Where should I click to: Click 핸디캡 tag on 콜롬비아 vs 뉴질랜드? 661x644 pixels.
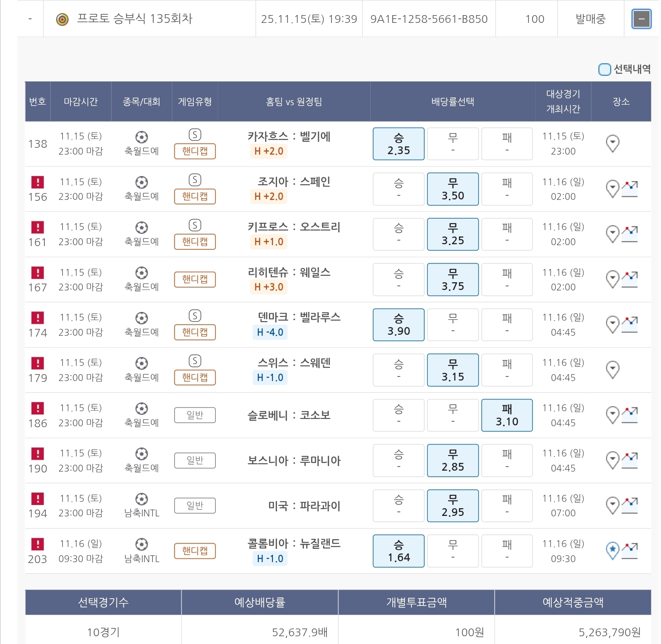pos(195,551)
